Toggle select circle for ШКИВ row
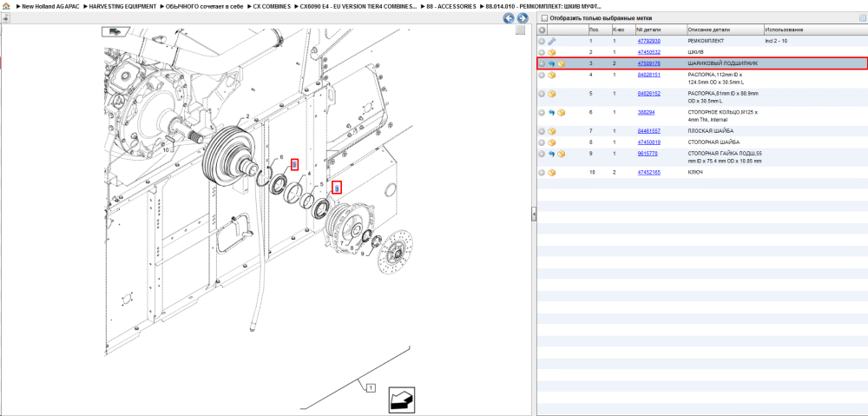Image resolution: width=868 pixels, height=416 pixels. pos(542,51)
